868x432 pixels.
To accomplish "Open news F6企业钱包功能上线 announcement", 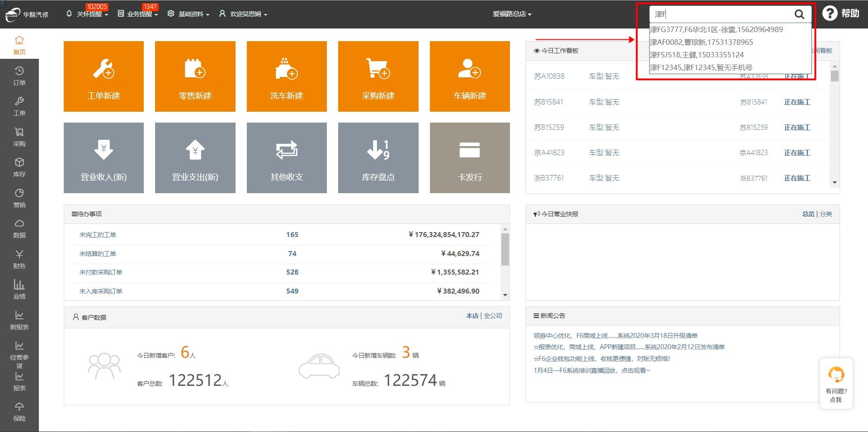I will click(x=602, y=359).
